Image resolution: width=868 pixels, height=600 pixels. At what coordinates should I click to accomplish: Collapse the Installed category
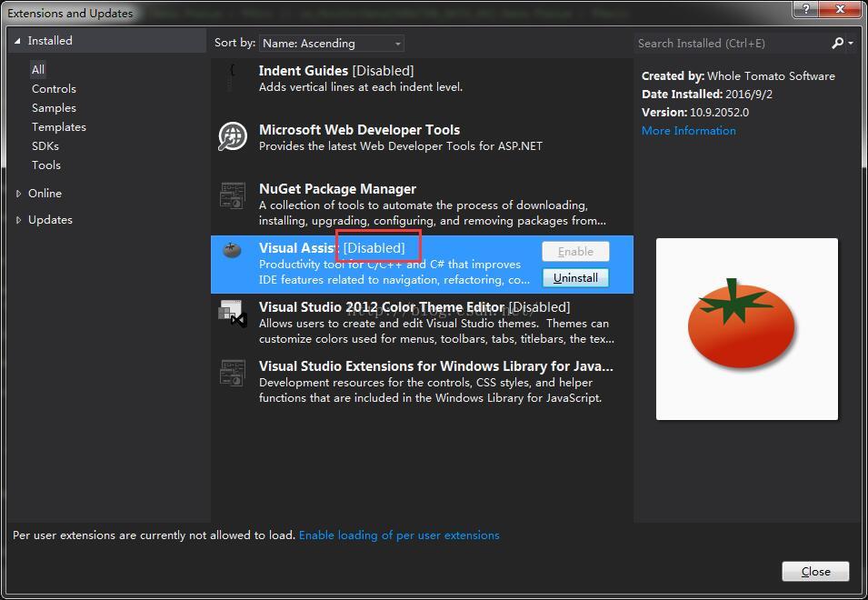tap(17, 41)
